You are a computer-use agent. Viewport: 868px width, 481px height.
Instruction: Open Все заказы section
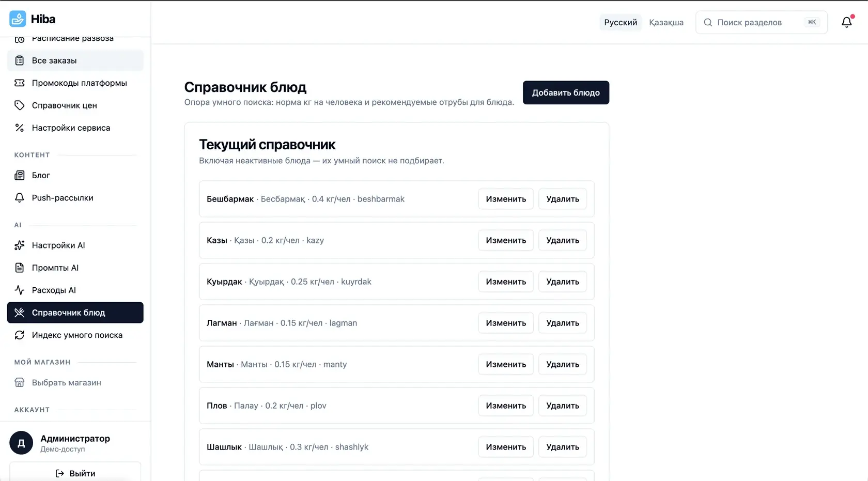click(75, 60)
